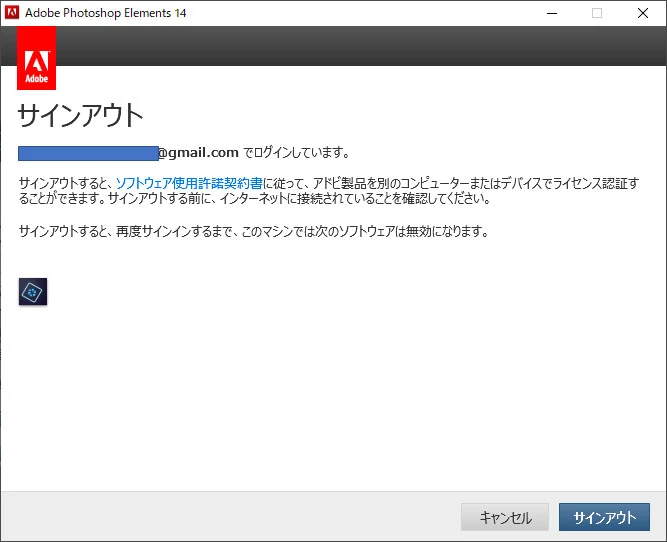Click the Adobe Photoshop Elements 14 title

(x=105, y=13)
